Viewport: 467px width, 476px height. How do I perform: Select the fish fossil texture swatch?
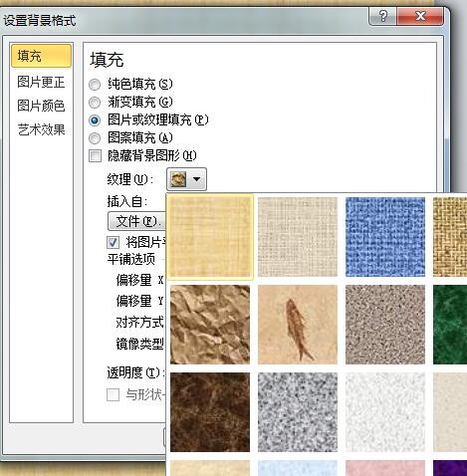point(298,325)
